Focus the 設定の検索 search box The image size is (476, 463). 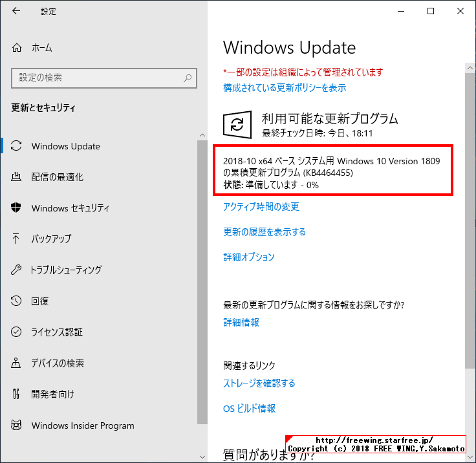click(104, 78)
